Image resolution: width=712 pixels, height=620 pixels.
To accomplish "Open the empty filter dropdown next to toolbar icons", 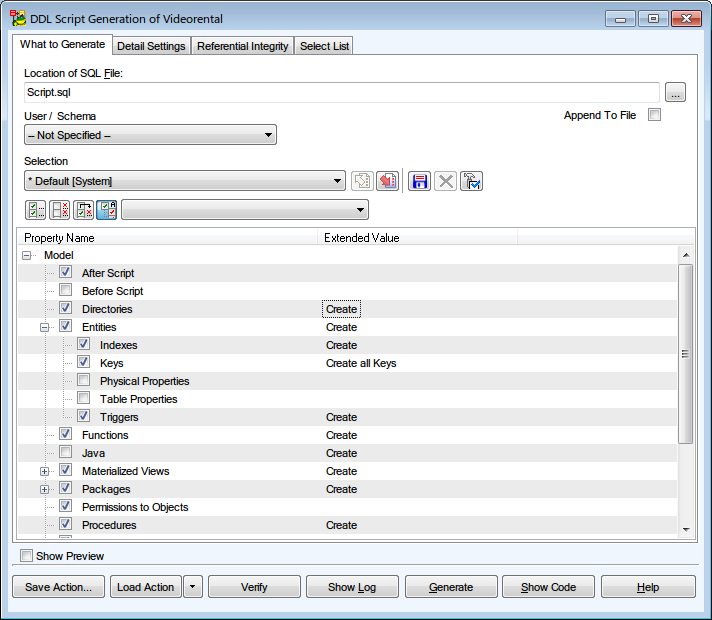I will (245, 210).
